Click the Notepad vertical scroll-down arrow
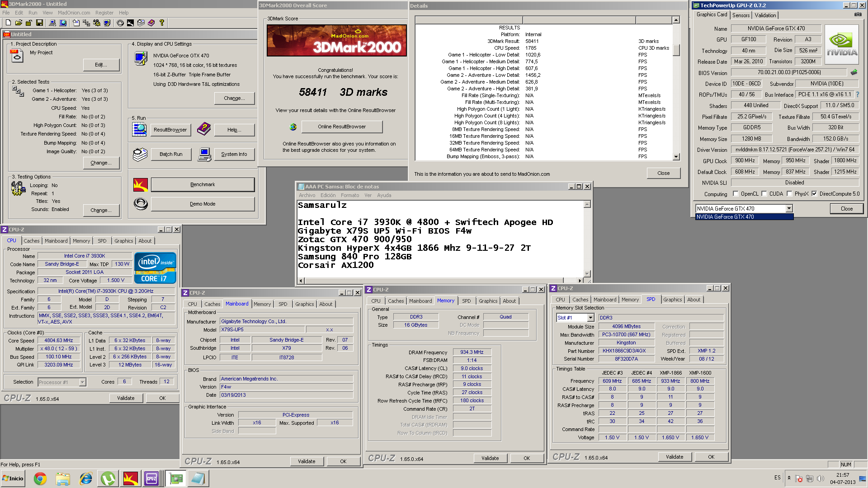Screen dimensions: 868x488 coord(587,273)
